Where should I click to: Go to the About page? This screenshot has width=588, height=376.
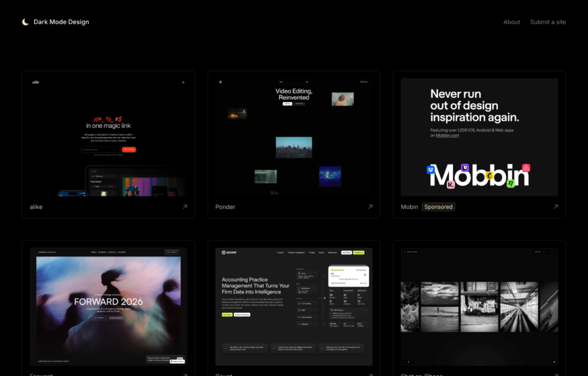(511, 22)
